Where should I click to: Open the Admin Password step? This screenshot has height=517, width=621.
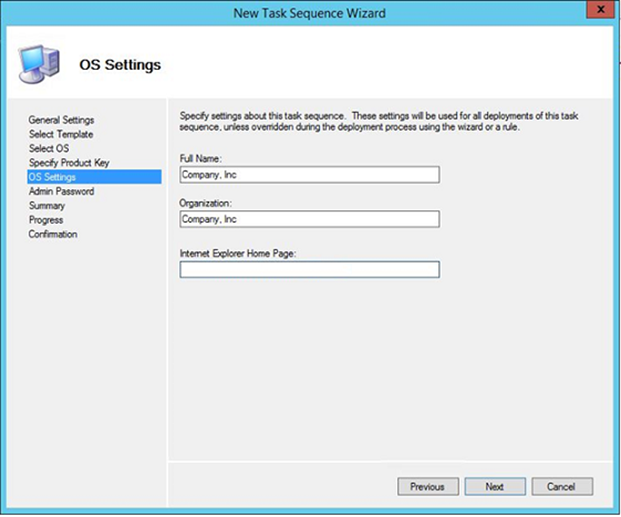[61, 191]
